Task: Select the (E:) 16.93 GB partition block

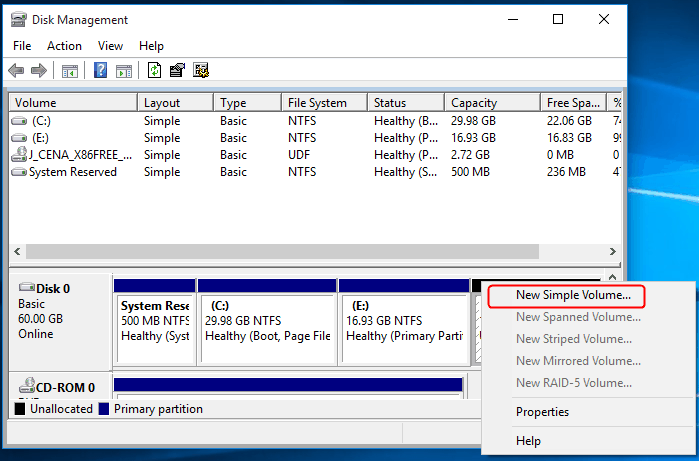Action: pyautogui.click(x=404, y=322)
